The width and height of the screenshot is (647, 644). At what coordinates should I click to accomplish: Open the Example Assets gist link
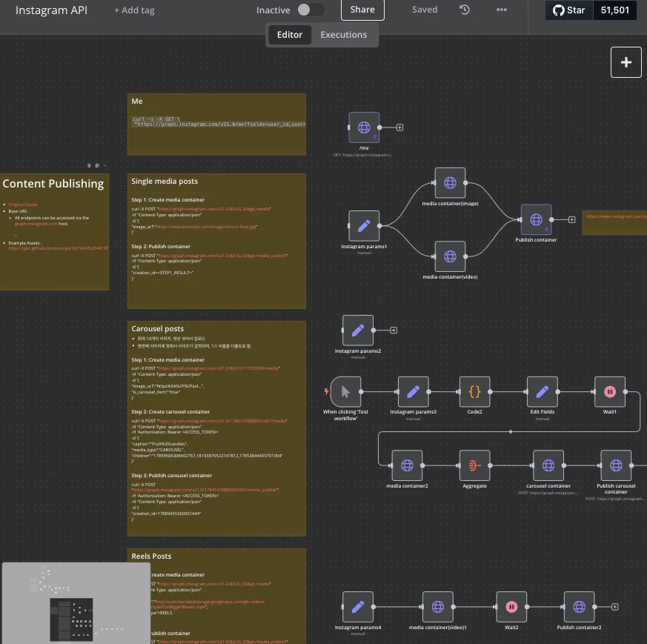[x=59, y=248]
